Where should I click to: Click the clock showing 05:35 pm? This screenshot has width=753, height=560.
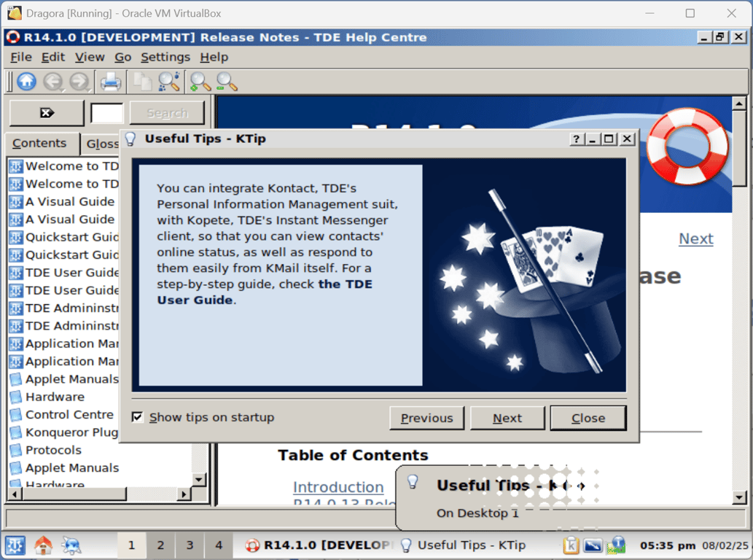(x=668, y=545)
